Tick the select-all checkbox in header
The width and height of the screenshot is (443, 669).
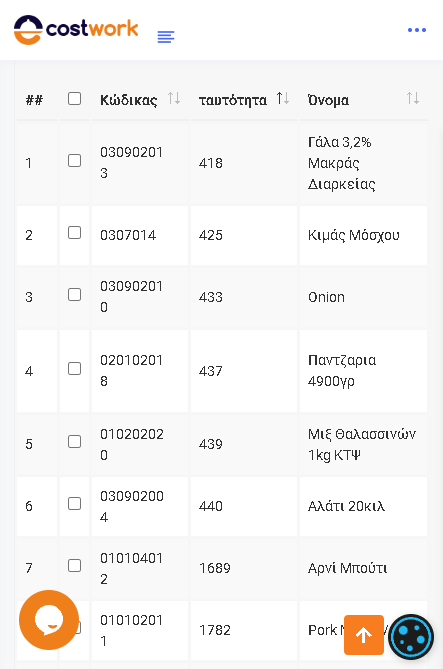[x=74, y=99]
